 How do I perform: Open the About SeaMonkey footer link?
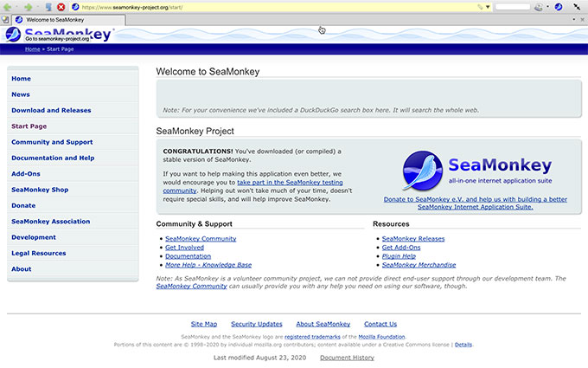coord(323,324)
